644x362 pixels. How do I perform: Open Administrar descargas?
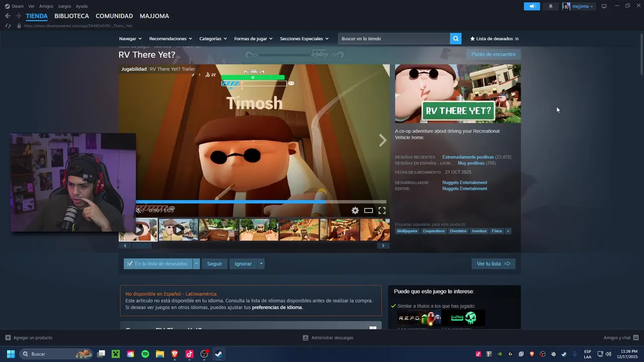pyautogui.click(x=328, y=338)
